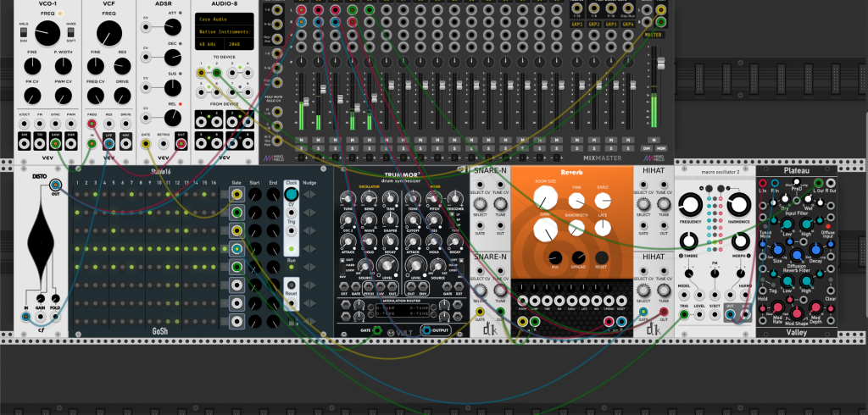Screen dimensions: 868x415
Task: Click AUDIO-8 To Device input 2 jack
Action: (x=217, y=73)
